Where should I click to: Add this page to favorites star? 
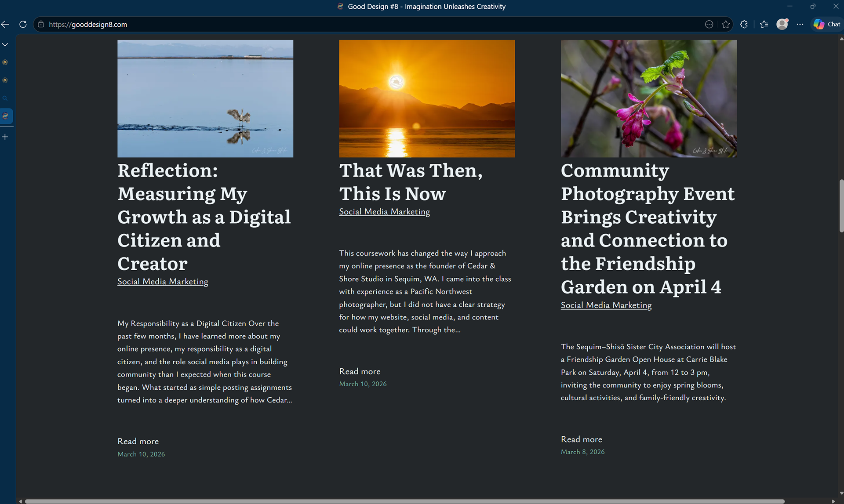pyautogui.click(x=726, y=25)
